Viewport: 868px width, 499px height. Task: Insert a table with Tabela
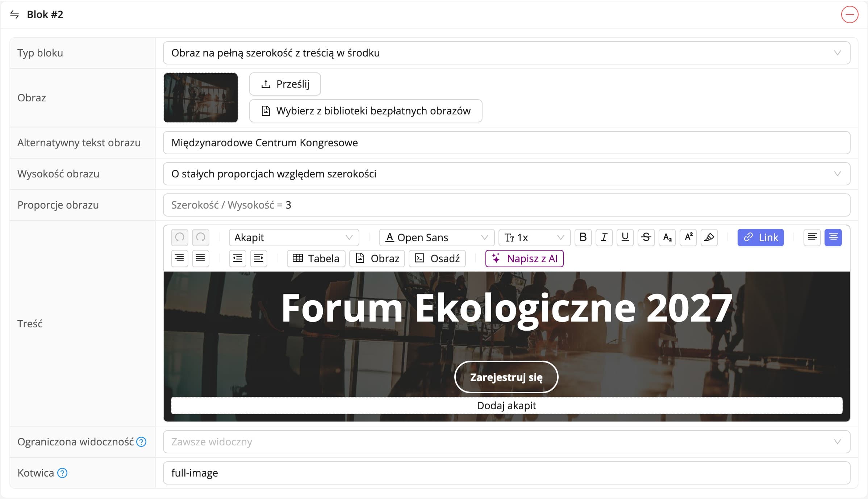(316, 259)
